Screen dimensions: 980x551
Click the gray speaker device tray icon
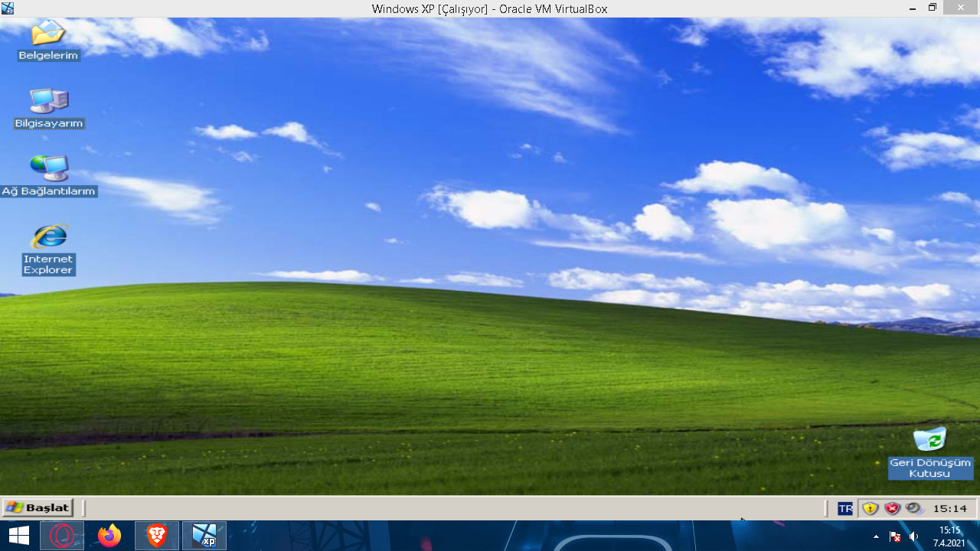point(914,508)
